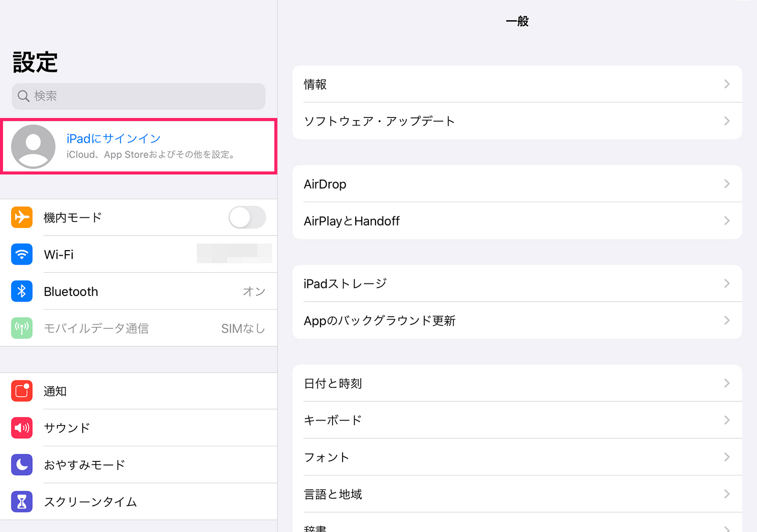Expand chevron on Appのバックグラウンド更新 row

[727, 320]
